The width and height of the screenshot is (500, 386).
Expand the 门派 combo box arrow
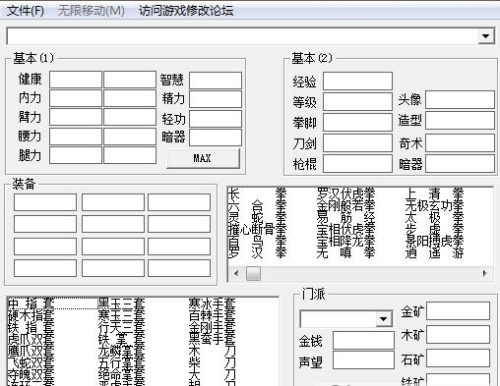point(383,319)
